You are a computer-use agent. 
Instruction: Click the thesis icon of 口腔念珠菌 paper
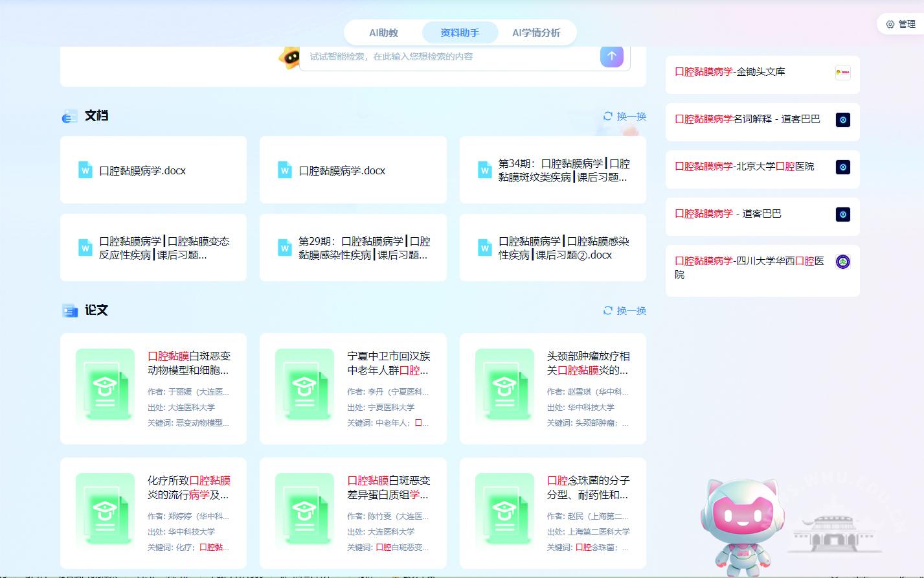point(504,513)
